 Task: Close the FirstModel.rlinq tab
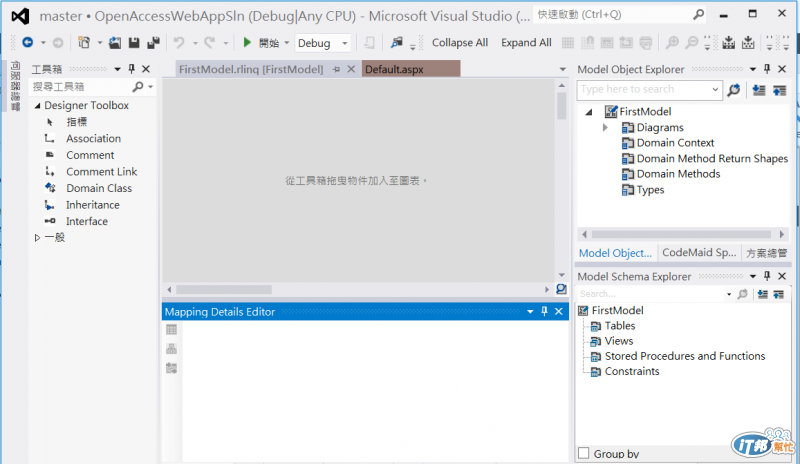pyautogui.click(x=351, y=69)
